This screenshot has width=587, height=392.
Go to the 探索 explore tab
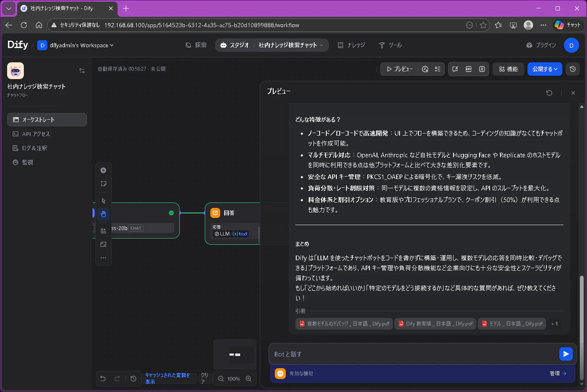point(196,45)
